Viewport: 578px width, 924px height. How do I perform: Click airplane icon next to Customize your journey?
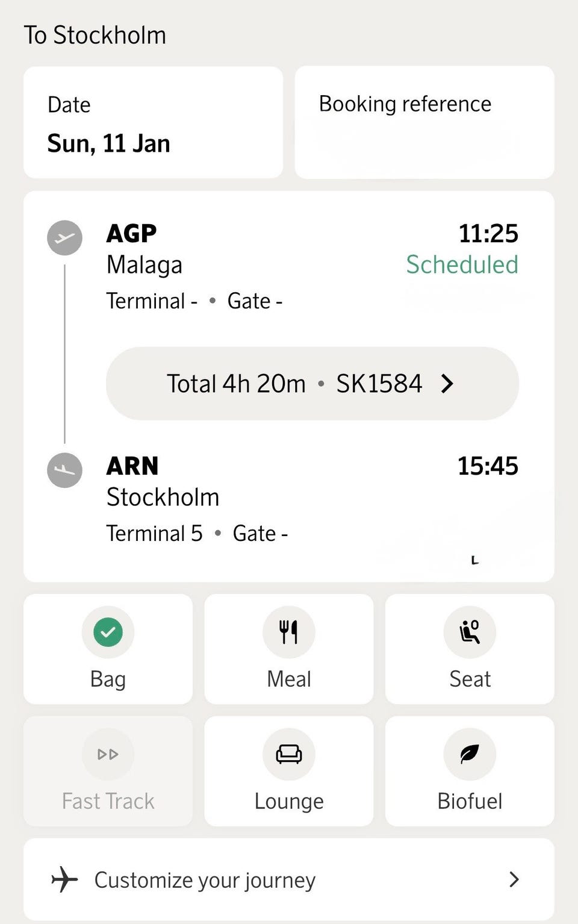point(64,879)
